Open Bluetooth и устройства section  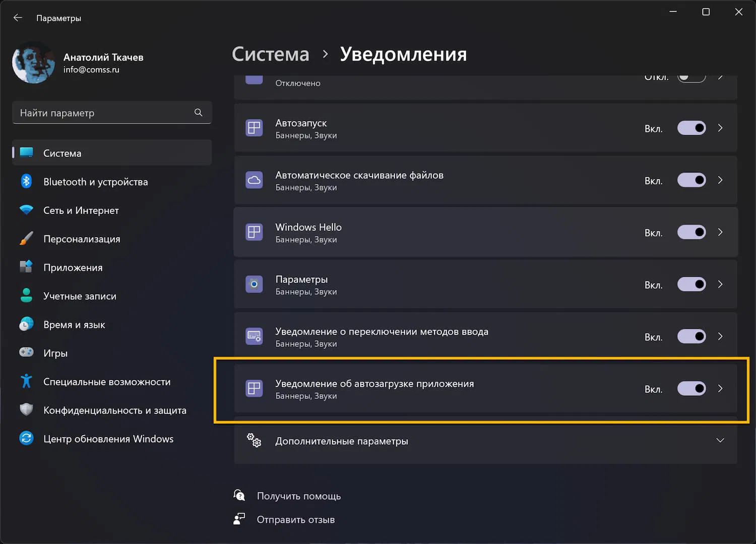pyautogui.click(x=95, y=182)
